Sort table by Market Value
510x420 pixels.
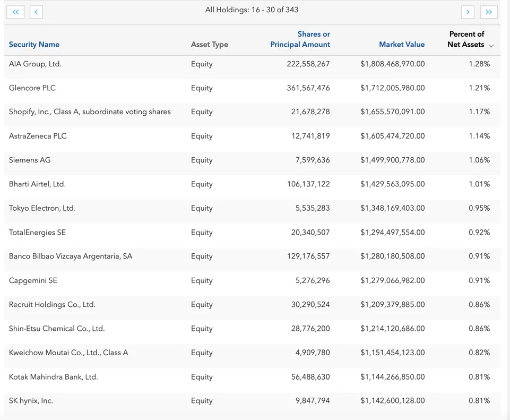[401, 45]
